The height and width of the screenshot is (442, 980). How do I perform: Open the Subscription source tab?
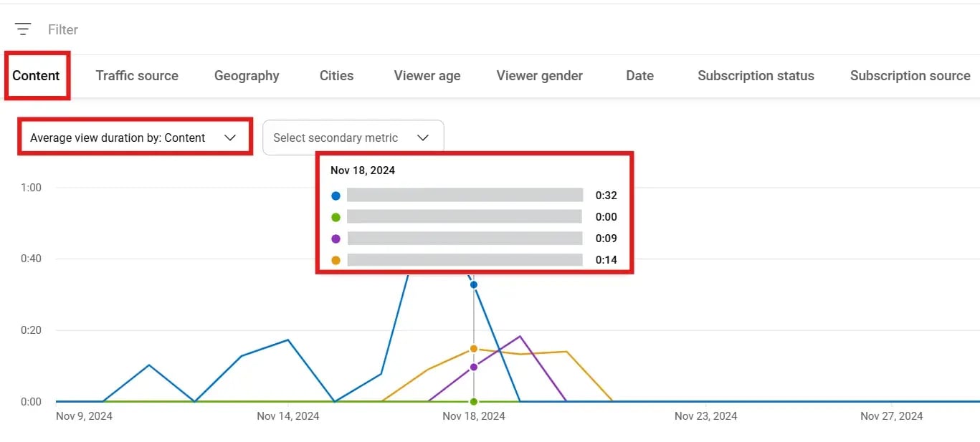click(910, 76)
